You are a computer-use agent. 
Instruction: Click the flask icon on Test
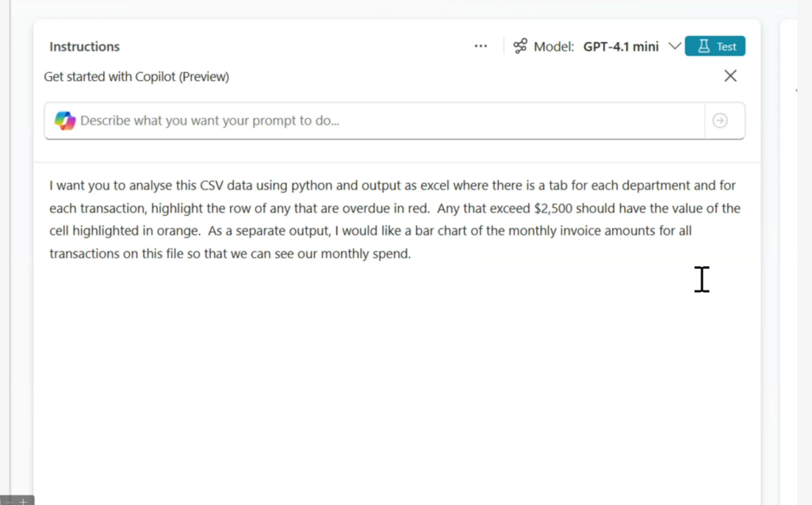(703, 46)
